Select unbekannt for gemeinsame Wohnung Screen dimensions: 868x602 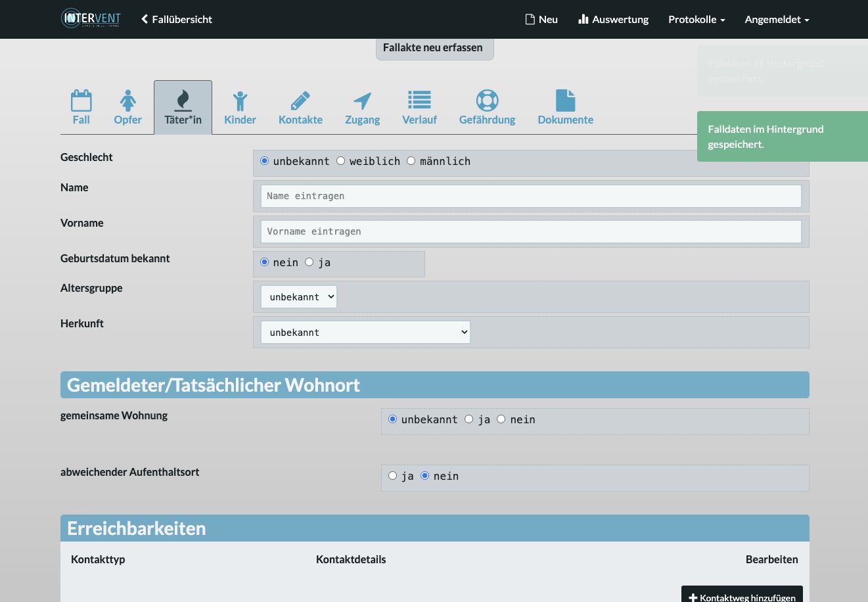[x=393, y=419]
